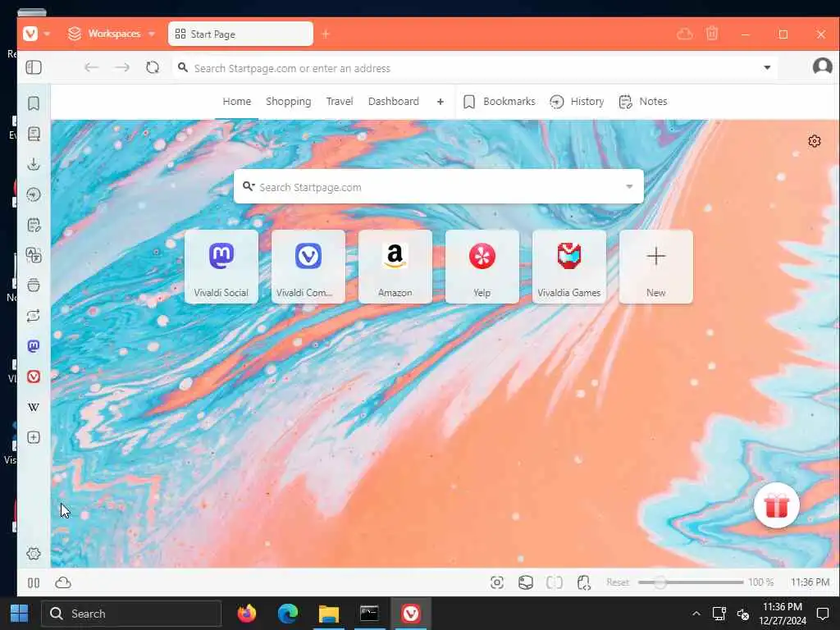The height and width of the screenshot is (630, 840).
Task: Switch to the Travel speed dial group
Action: coord(340,101)
